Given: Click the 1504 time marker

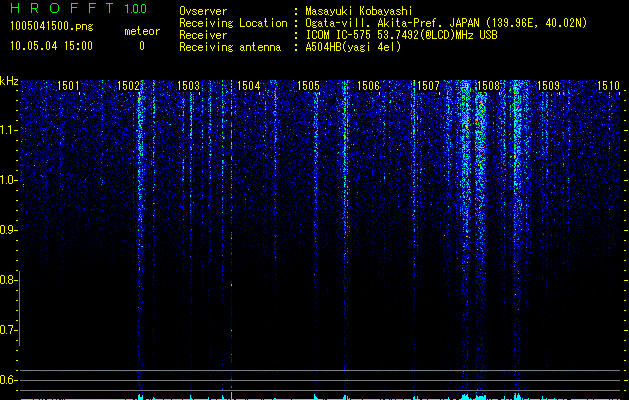Looking at the screenshot, I should tap(248, 86).
